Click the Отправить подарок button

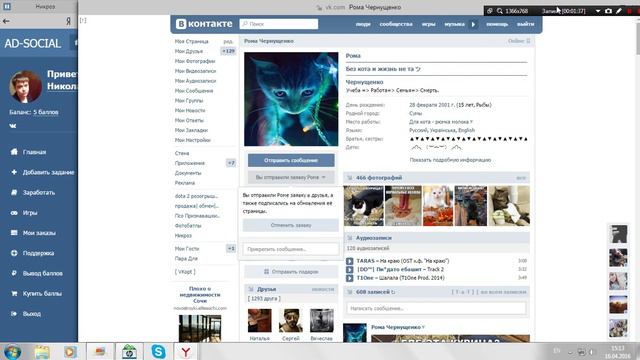(291, 271)
